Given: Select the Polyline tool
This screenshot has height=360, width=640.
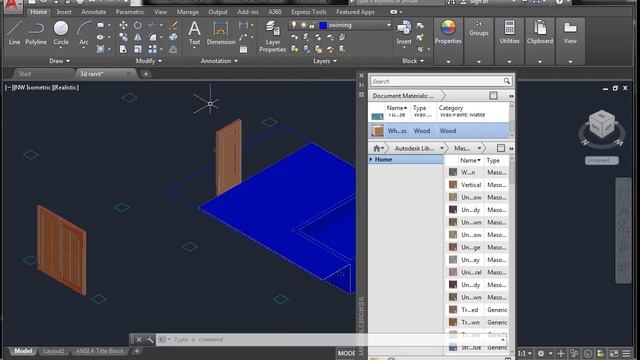Looking at the screenshot, I should point(36,33).
